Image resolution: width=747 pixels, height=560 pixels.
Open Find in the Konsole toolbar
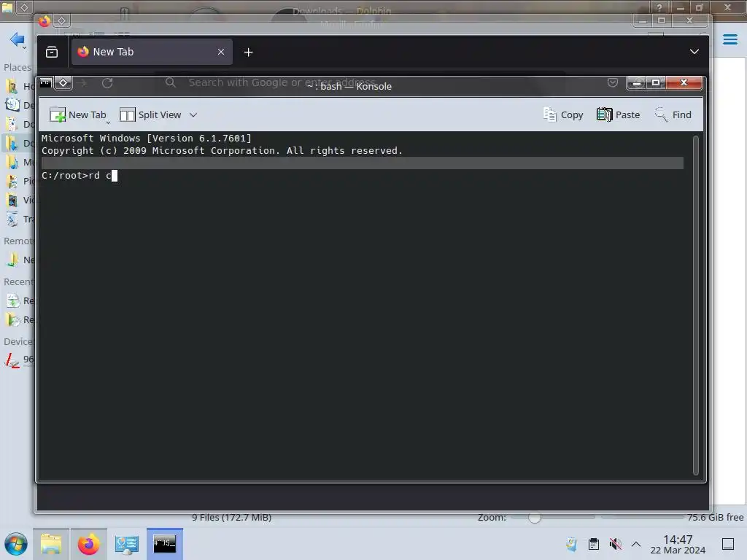[x=673, y=114]
